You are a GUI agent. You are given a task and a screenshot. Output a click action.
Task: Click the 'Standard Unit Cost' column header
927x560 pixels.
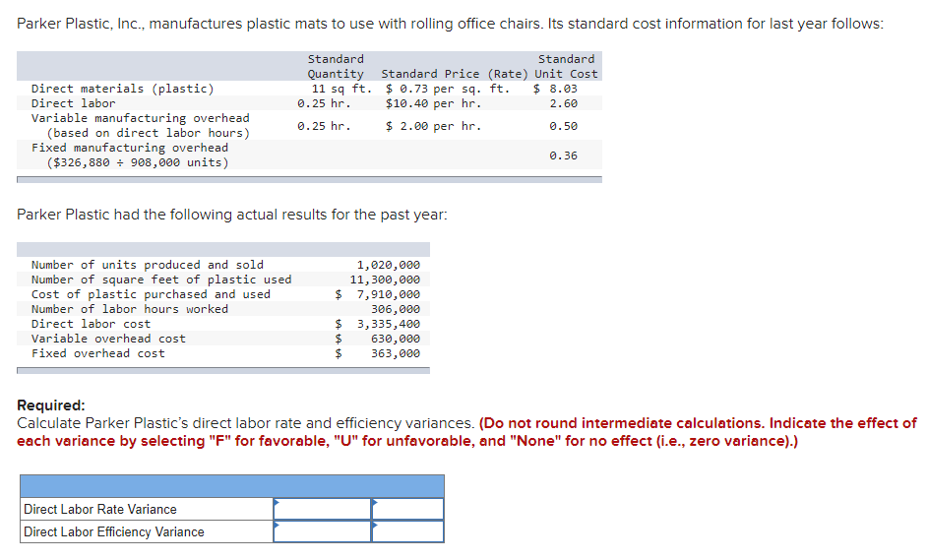click(567, 66)
